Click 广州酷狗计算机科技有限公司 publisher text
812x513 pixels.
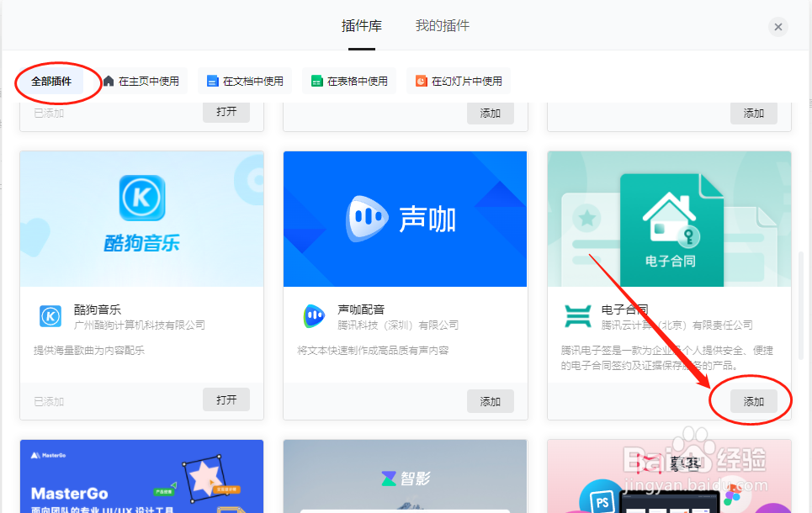tap(140, 325)
